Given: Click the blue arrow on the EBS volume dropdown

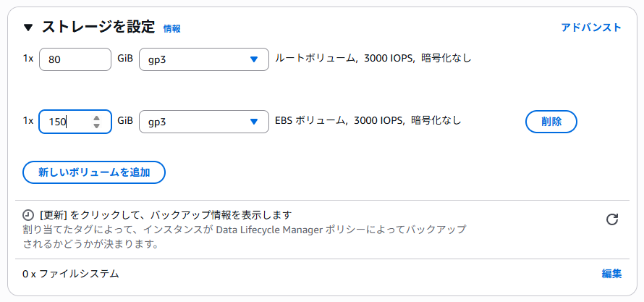Looking at the screenshot, I should click(254, 122).
